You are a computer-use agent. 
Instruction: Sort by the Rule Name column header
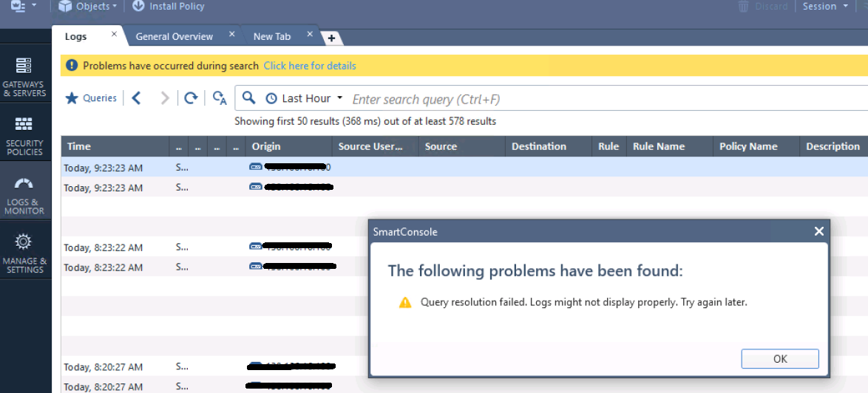pos(668,146)
